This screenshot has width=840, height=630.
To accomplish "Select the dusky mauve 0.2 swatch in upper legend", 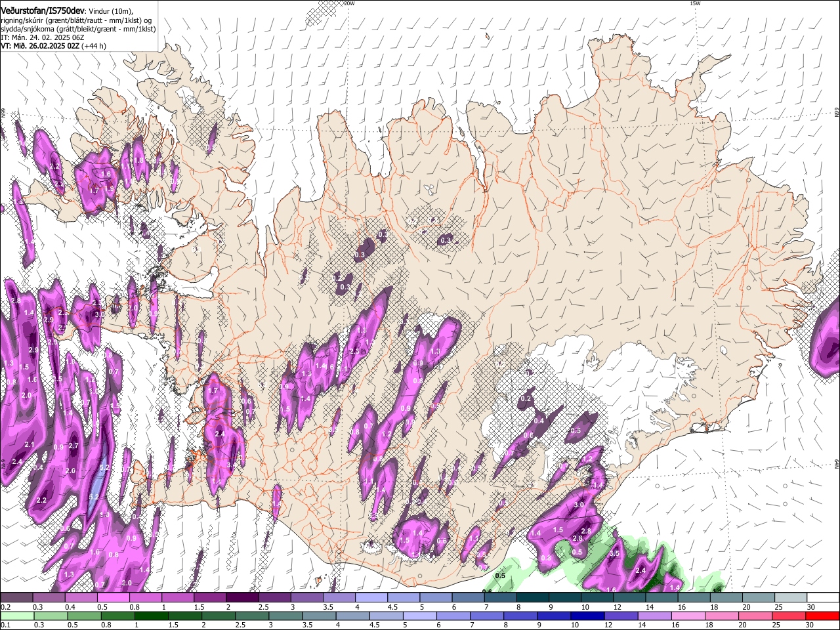I will (x=16, y=597).
